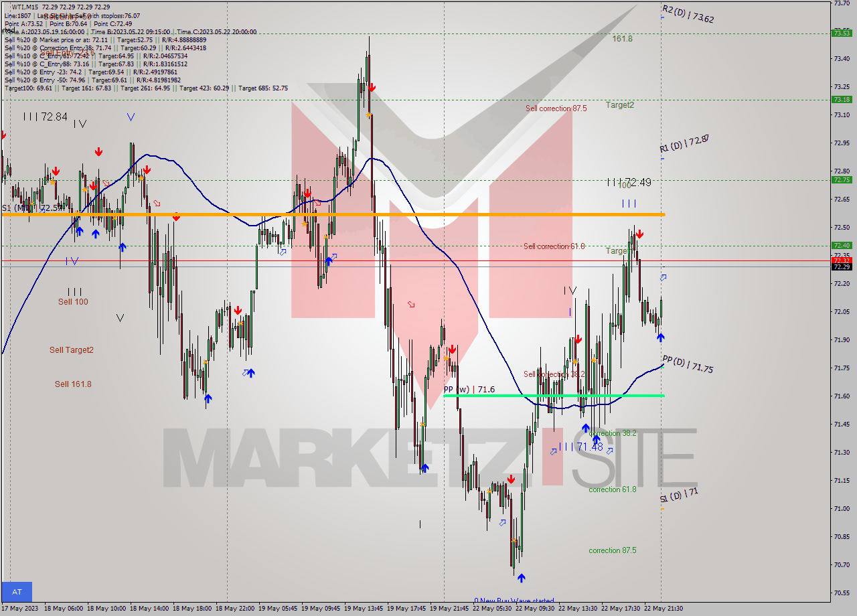Click the blue buy arrow below the latest candle
Screen dimensions: 857x616
(661, 338)
